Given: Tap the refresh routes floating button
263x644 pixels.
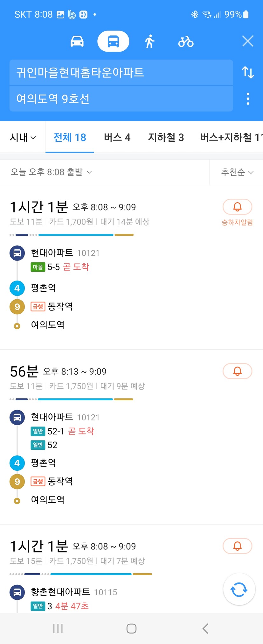Looking at the screenshot, I should pos(239,590).
